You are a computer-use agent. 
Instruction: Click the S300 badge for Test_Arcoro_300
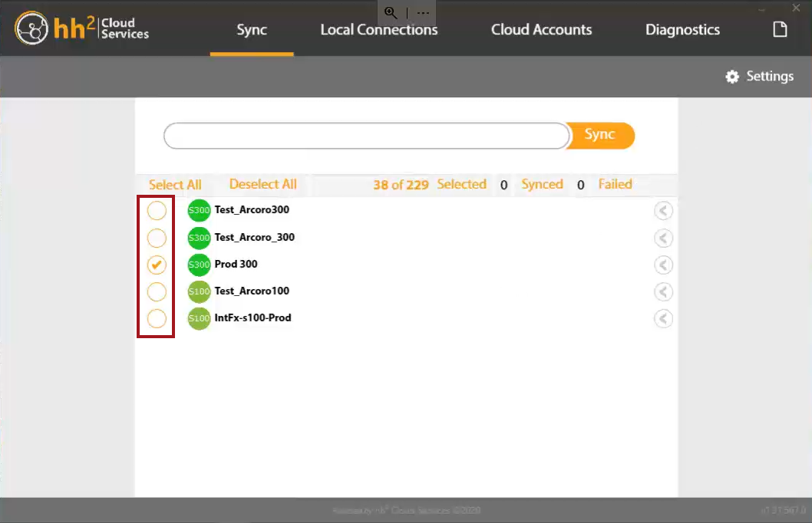point(199,238)
